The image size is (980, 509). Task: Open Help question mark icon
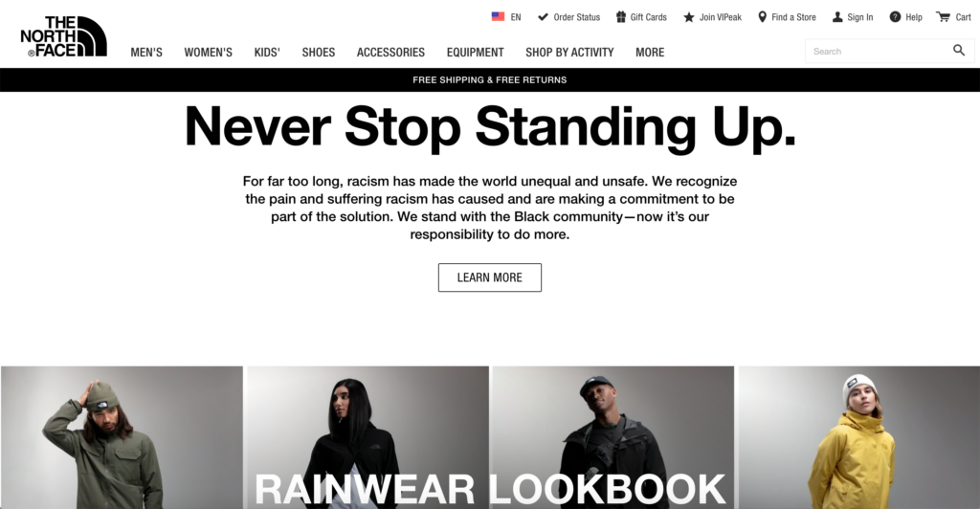[x=895, y=17]
